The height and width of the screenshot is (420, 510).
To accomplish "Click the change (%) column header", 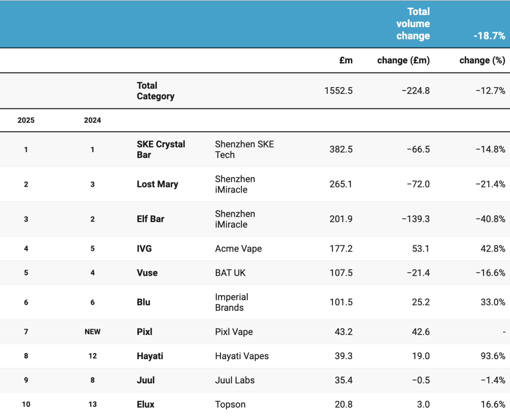I will tap(482, 60).
